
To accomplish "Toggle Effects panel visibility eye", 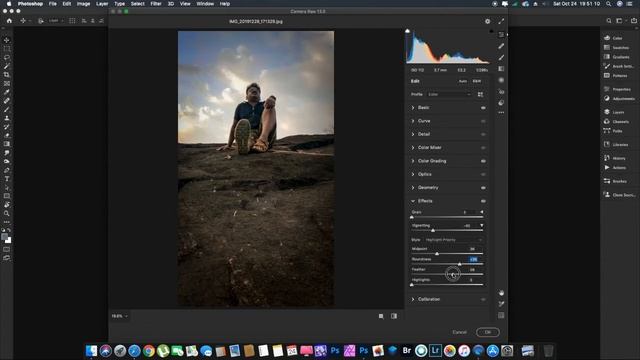I will coord(483,201).
